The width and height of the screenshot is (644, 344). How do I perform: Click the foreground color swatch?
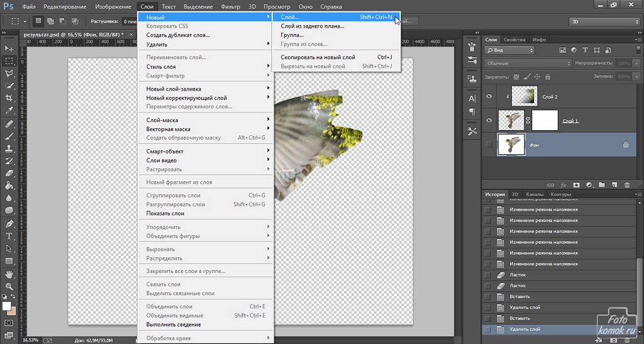7,307
